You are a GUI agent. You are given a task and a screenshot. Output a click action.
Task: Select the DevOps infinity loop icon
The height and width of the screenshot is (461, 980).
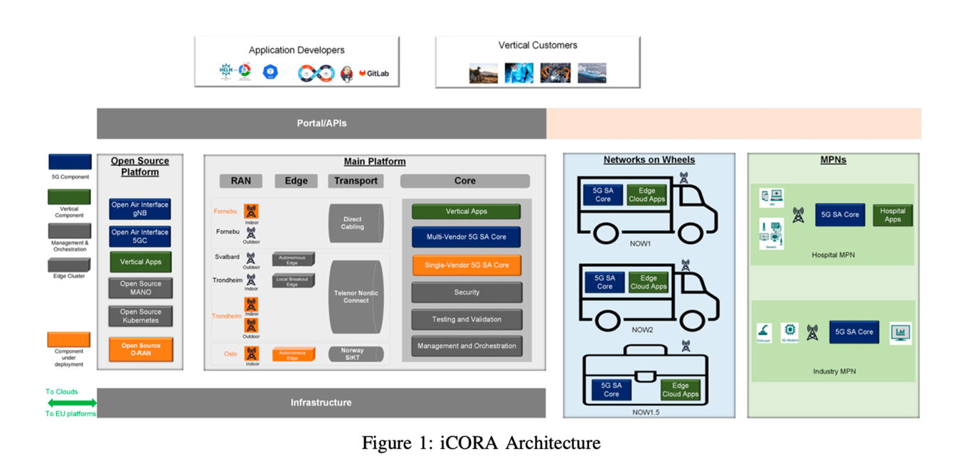[316, 73]
